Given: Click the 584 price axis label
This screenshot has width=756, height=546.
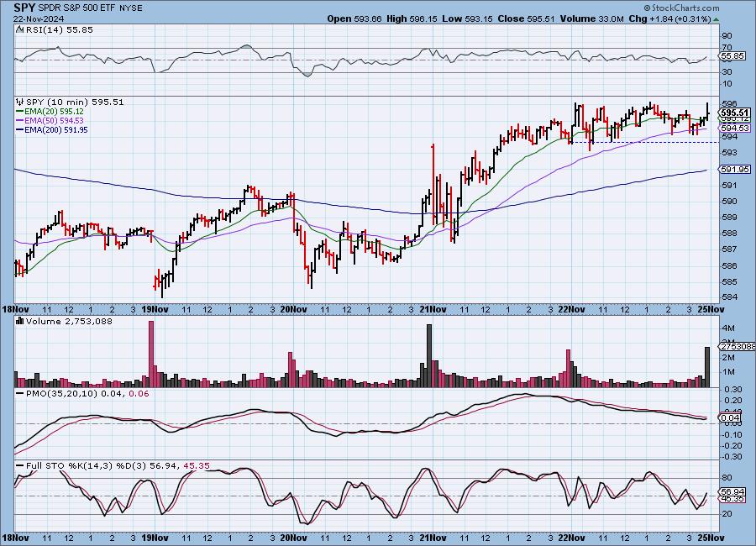Looking at the screenshot, I should [729, 297].
